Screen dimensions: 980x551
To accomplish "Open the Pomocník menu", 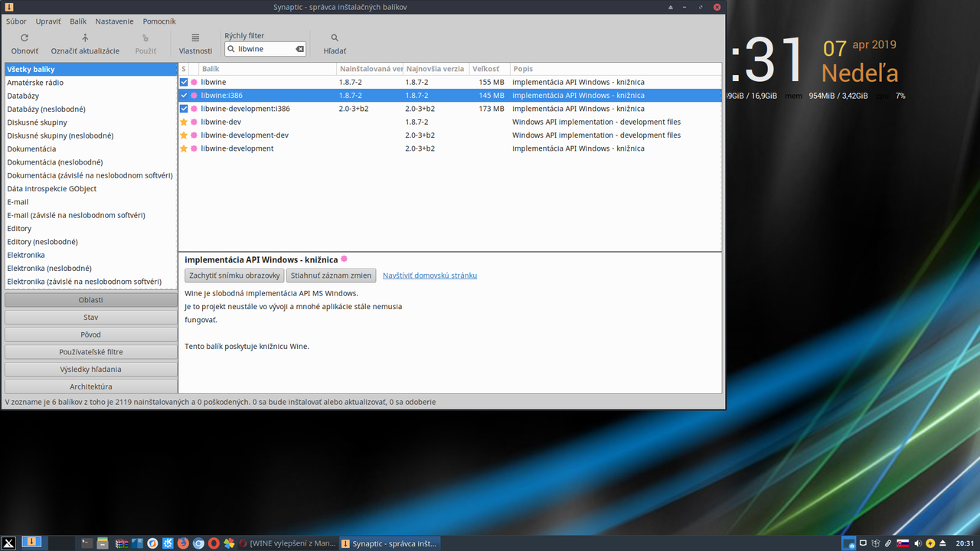I will coord(158,21).
